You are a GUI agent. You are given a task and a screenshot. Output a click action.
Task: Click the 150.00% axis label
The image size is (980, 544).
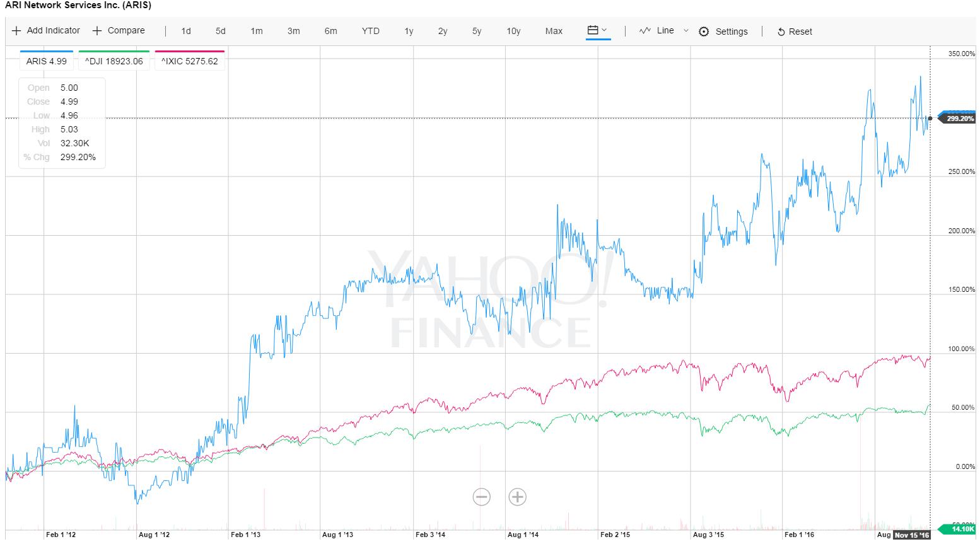coord(961,289)
